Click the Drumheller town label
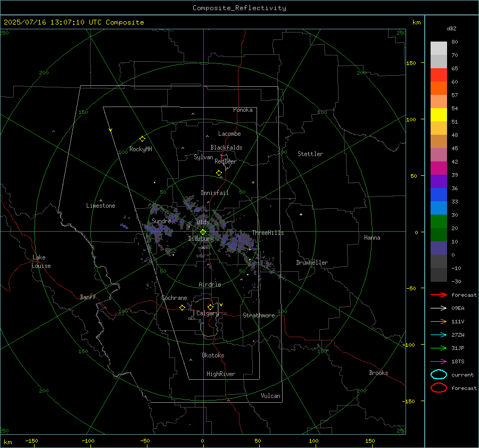Screen dimensions: 479x448 point(312,263)
